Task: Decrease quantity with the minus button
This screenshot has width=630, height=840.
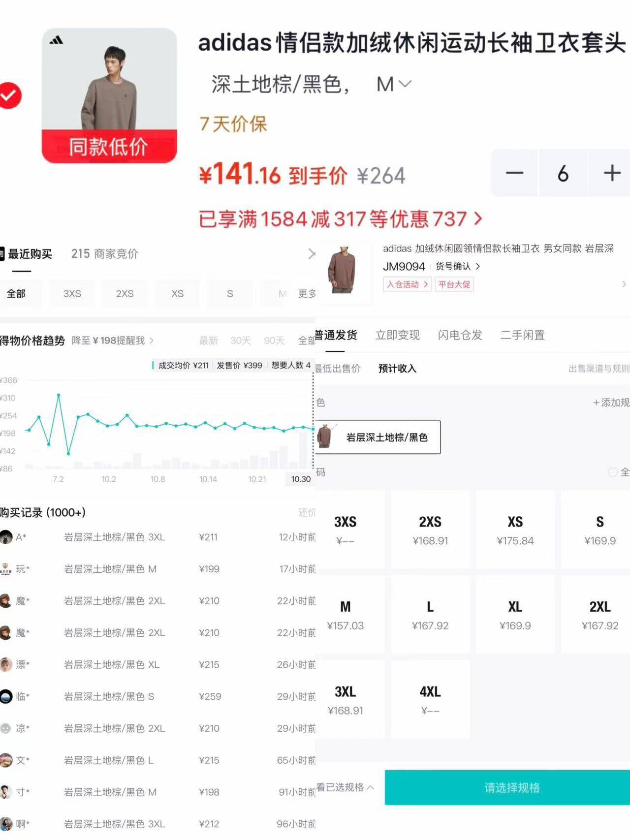Action: tap(514, 173)
